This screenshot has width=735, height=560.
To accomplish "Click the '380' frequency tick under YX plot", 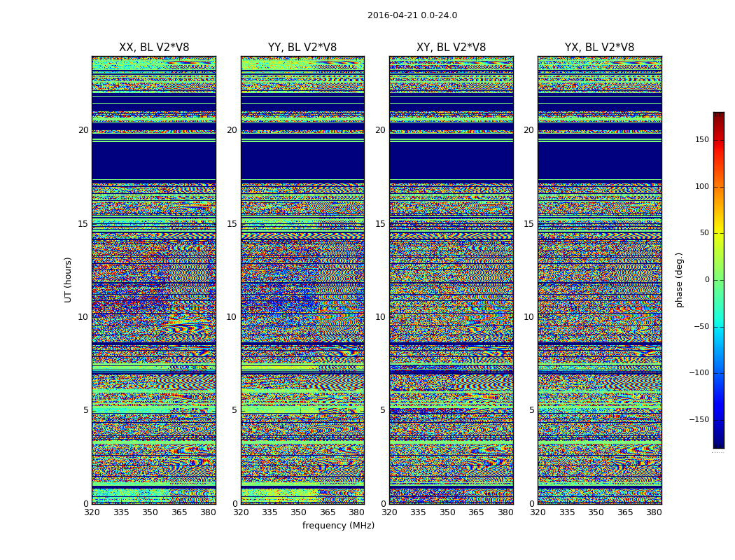I will point(654,512).
